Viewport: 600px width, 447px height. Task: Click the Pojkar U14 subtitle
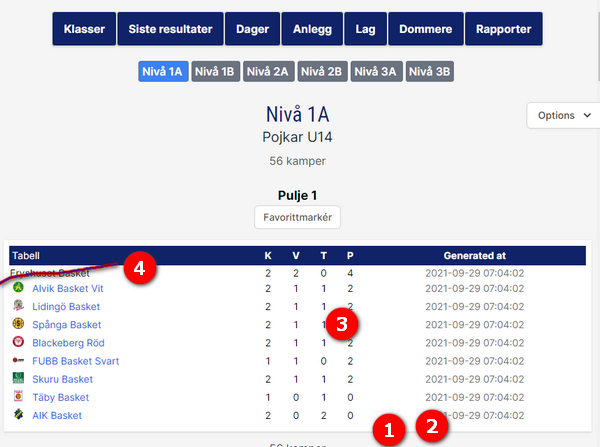tap(297, 137)
